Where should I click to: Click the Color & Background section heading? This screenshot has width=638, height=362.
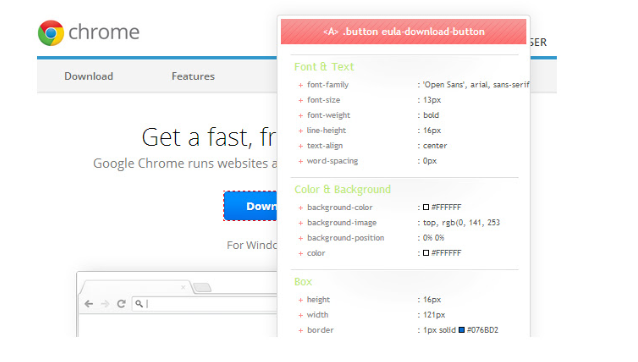342,190
